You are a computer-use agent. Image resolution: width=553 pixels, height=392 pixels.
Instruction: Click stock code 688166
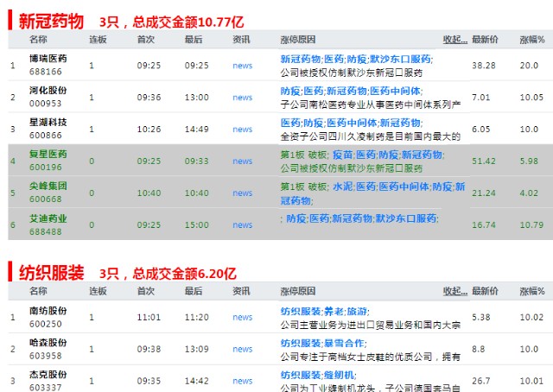coord(46,72)
